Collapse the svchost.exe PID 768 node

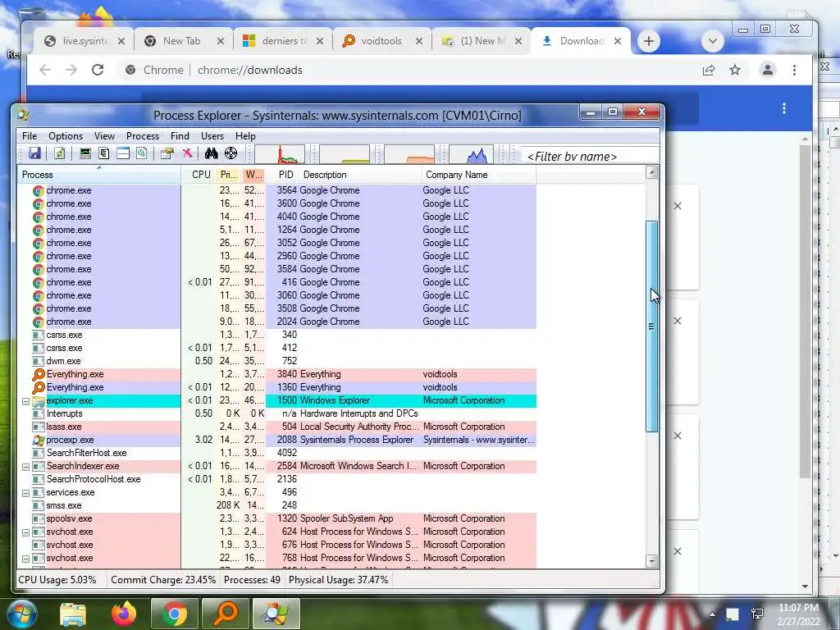[25, 559]
